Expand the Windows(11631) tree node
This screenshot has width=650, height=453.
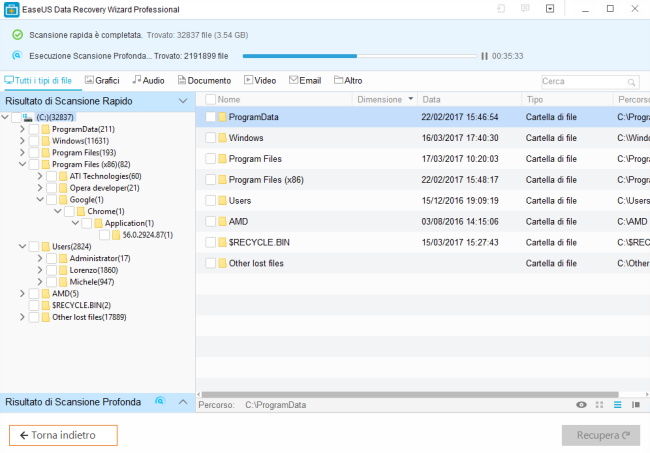(x=22, y=141)
